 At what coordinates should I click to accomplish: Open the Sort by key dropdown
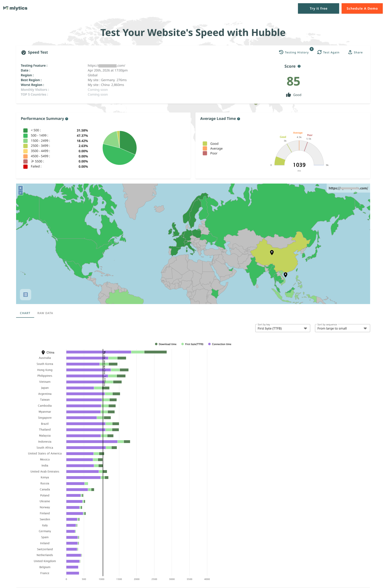(x=282, y=328)
